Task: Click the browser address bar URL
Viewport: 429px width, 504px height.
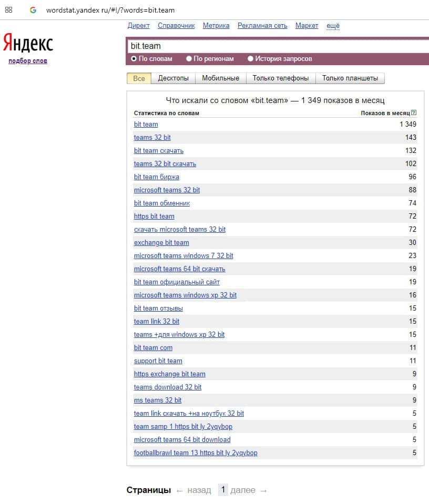Action: coord(110,11)
